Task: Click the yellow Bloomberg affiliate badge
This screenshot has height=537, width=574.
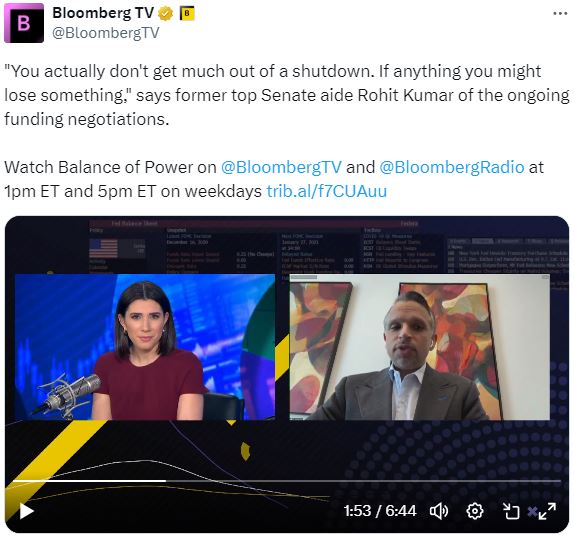Action: 187,14
